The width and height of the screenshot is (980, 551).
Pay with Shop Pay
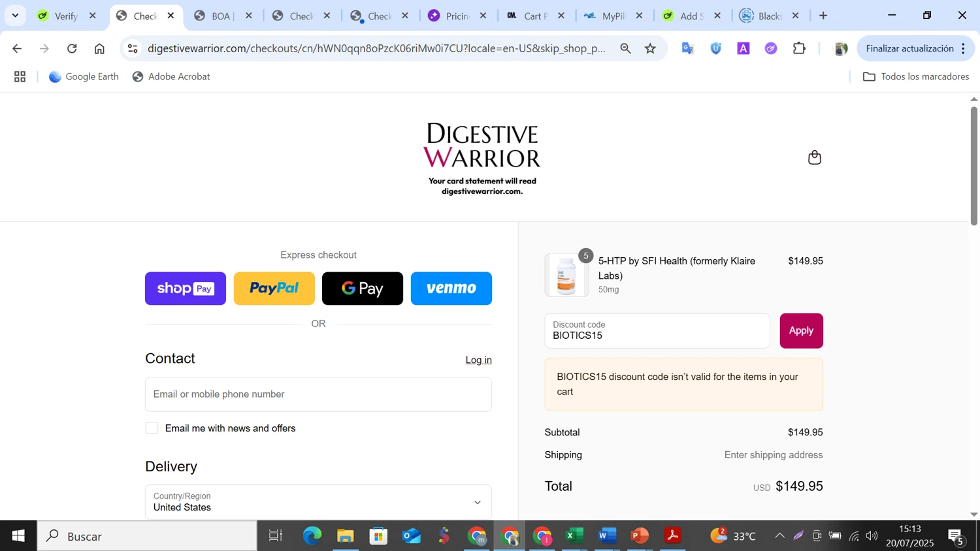coord(186,289)
